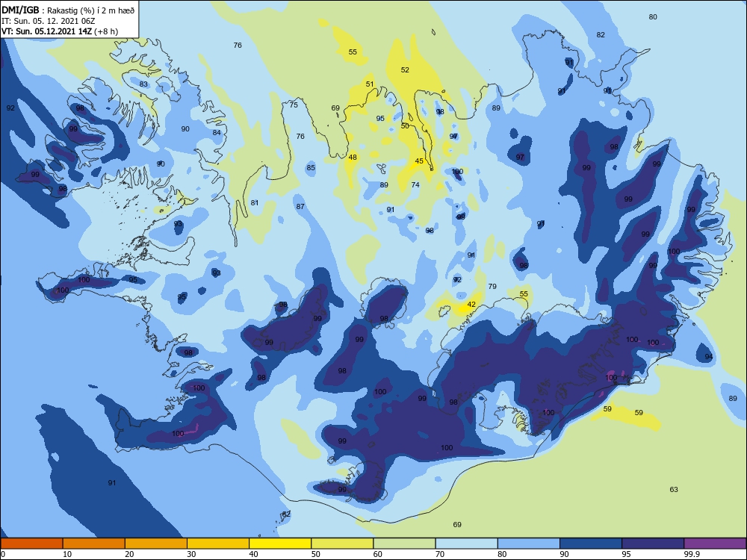Pick the indigo 95–99.9 legend swatch
The height and width of the screenshot is (560, 747).
[653, 544]
